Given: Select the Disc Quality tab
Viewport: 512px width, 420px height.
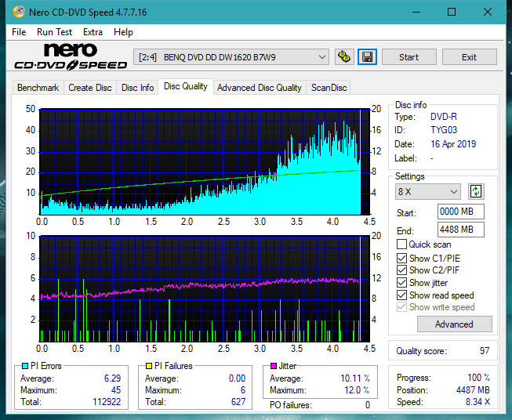Looking at the screenshot, I should [186, 86].
